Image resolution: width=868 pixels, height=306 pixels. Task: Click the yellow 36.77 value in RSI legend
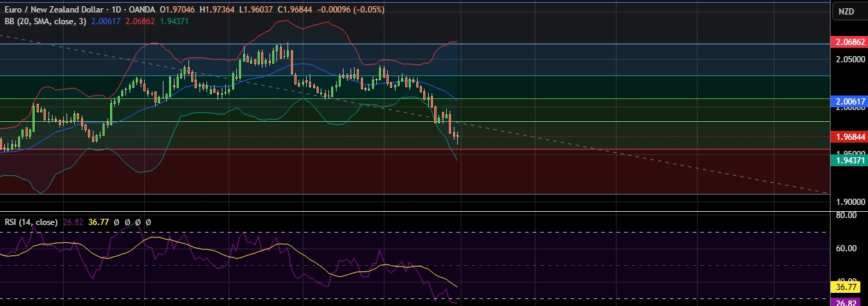[100, 222]
